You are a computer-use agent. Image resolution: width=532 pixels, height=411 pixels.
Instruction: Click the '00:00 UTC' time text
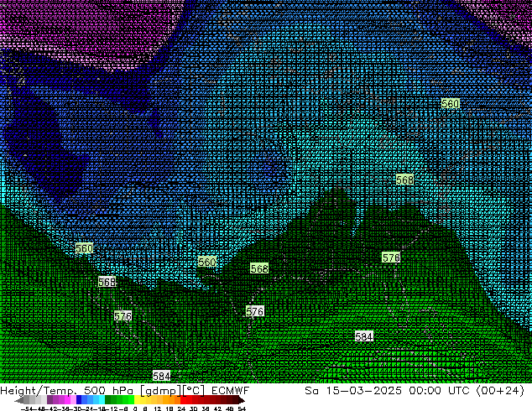(x=439, y=391)
